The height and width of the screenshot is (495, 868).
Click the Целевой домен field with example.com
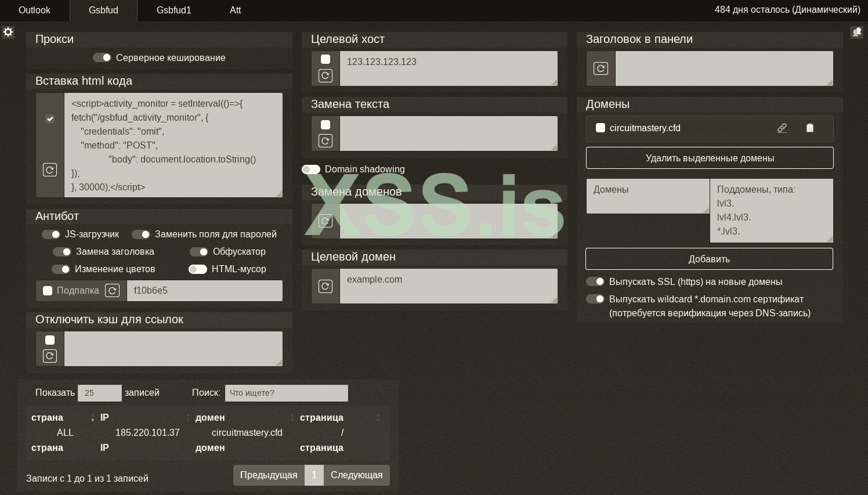click(449, 286)
